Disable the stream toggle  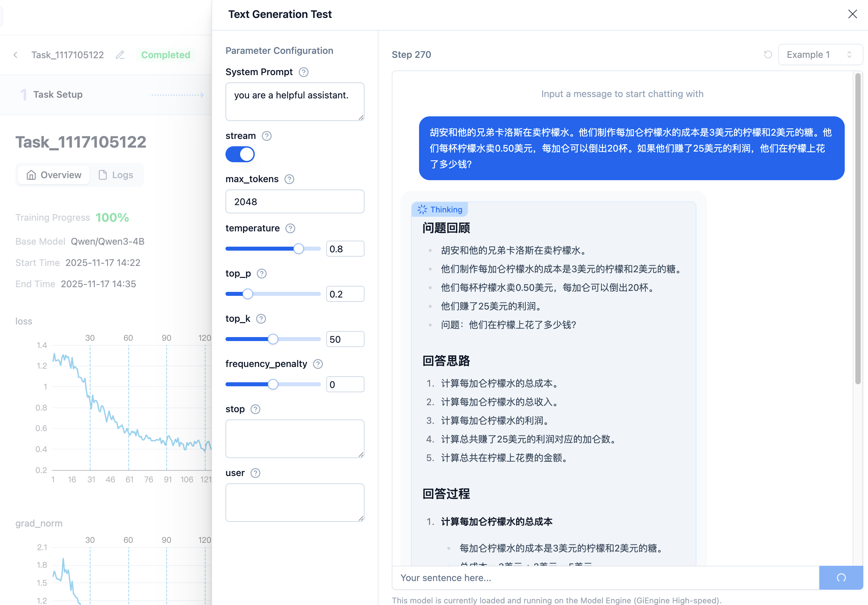240,154
